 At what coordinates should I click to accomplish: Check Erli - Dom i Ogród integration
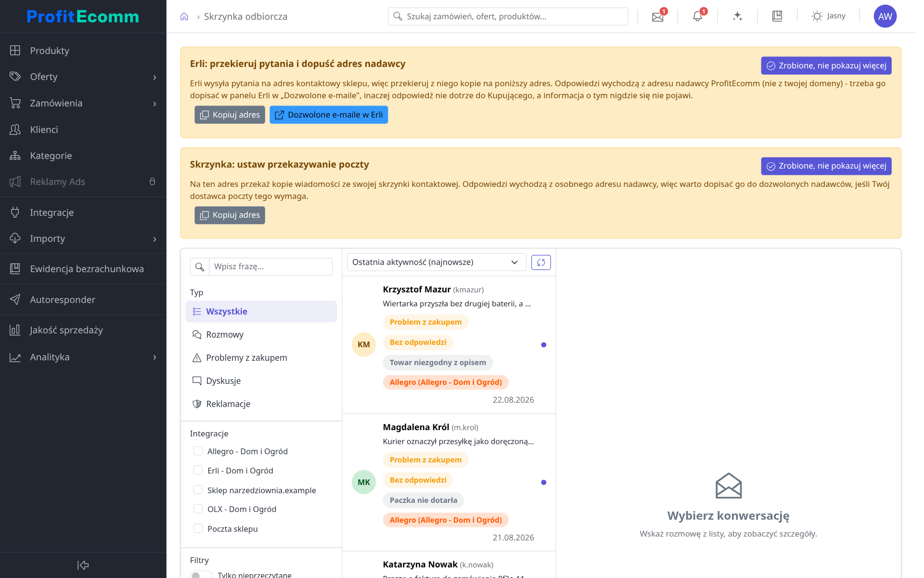pyautogui.click(x=198, y=470)
